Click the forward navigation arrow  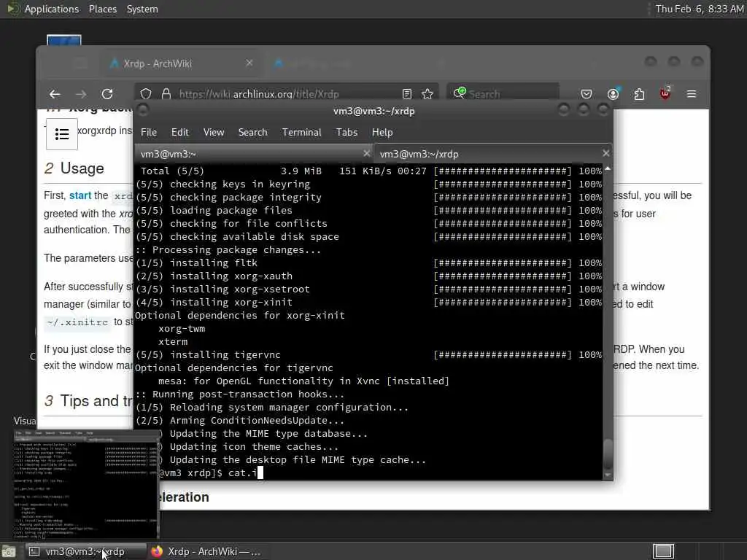tap(81, 94)
